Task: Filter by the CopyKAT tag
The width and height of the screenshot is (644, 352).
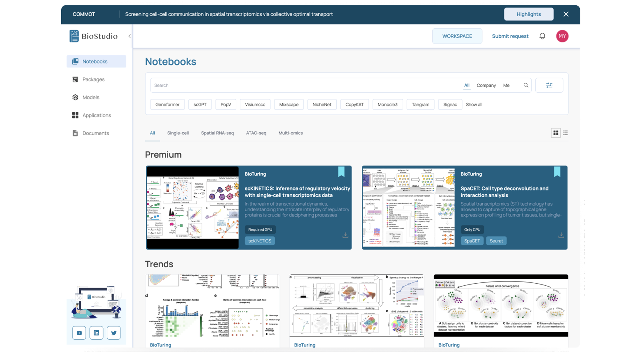Action: (354, 105)
